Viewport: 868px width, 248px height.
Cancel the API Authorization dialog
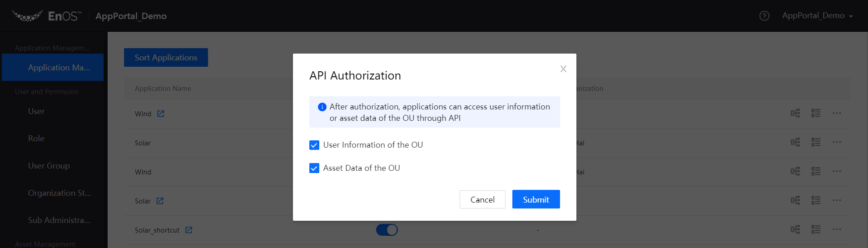482,199
